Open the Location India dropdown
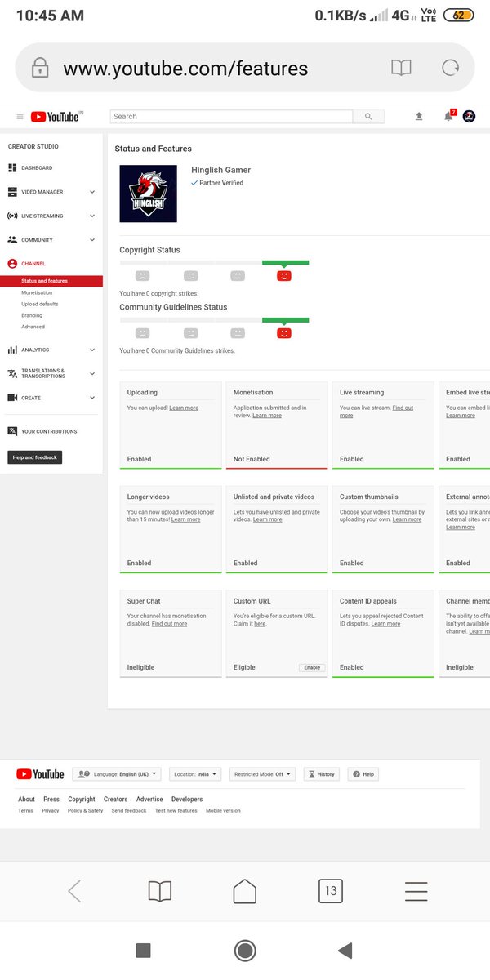The image size is (490, 980). 195,774
